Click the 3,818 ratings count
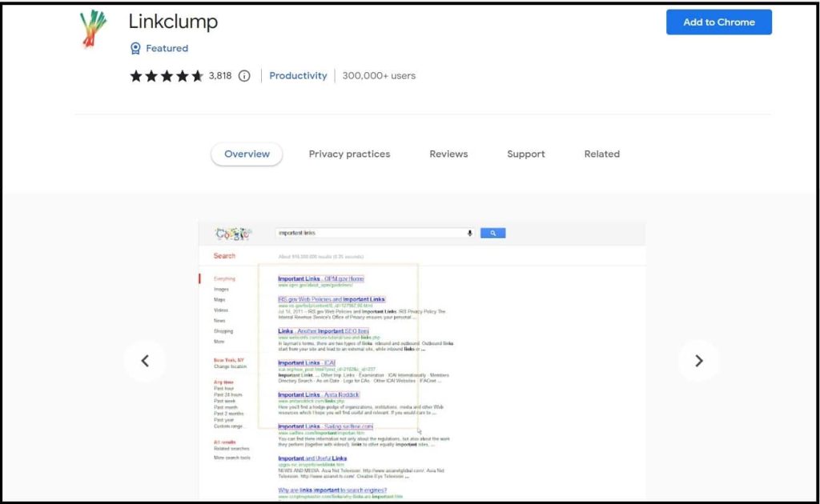The width and height of the screenshot is (820, 504). click(x=220, y=76)
